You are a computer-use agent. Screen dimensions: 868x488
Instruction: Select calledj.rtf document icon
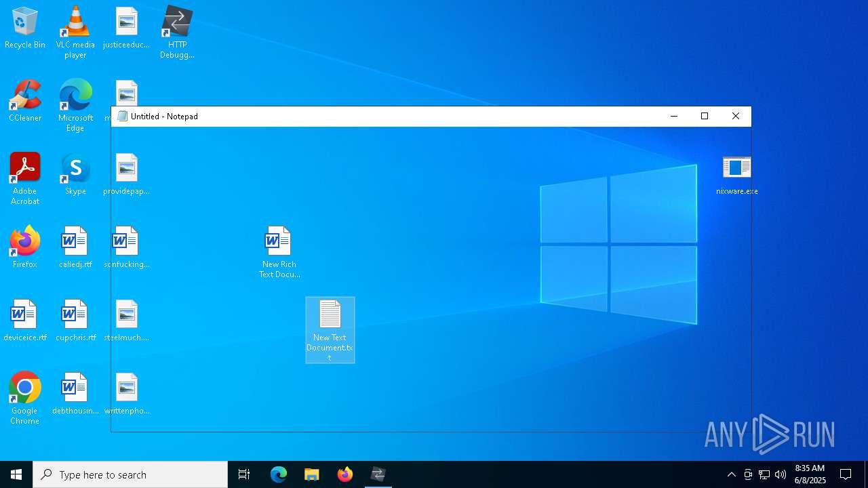tap(75, 248)
